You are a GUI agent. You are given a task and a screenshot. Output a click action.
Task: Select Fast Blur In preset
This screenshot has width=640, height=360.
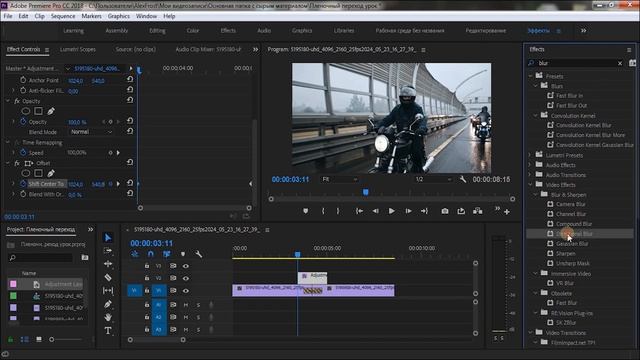click(x=569, y=96)
